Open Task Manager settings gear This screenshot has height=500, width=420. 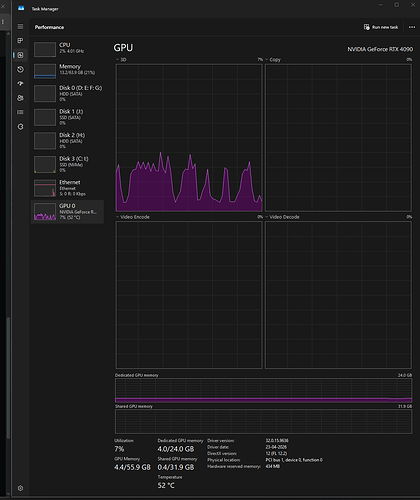[20, 488]
